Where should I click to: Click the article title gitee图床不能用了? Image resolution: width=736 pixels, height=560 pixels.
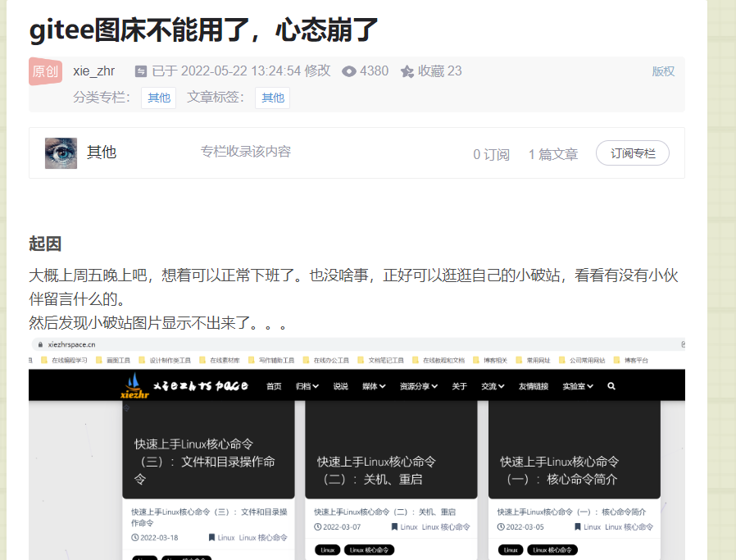point(203,30)
